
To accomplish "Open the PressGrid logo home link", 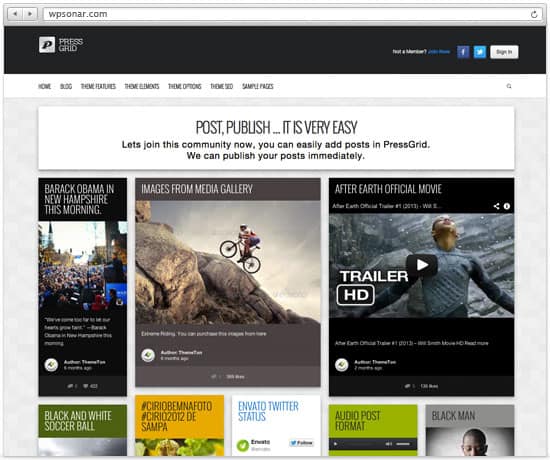I will [x=61, y=45].
